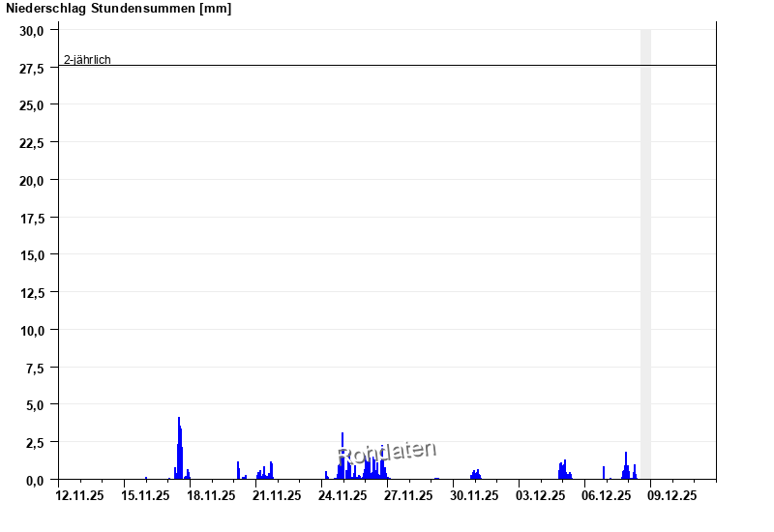Click the y-axis value 7,5
The image size is (774, 532).
tap(35, 369)
